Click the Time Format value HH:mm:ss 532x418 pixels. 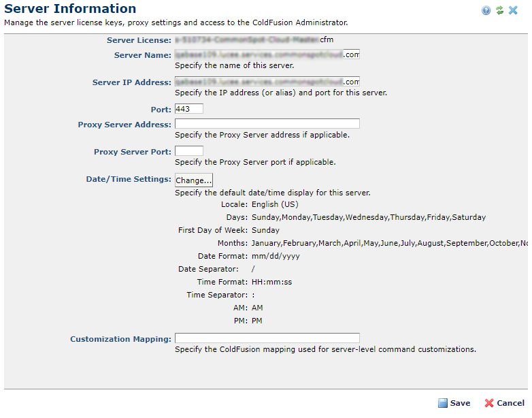tap(272, 282)
